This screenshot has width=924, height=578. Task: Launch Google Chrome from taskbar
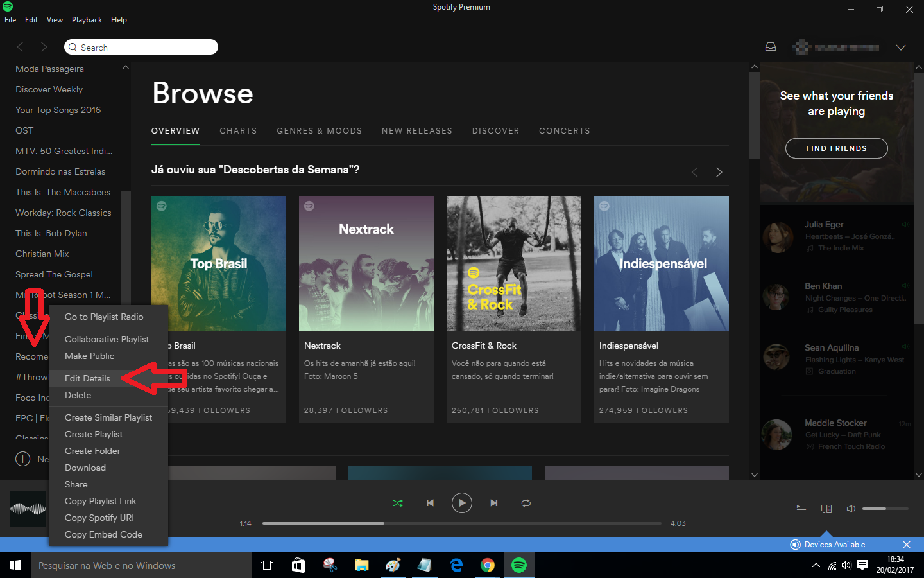(488, 565)
